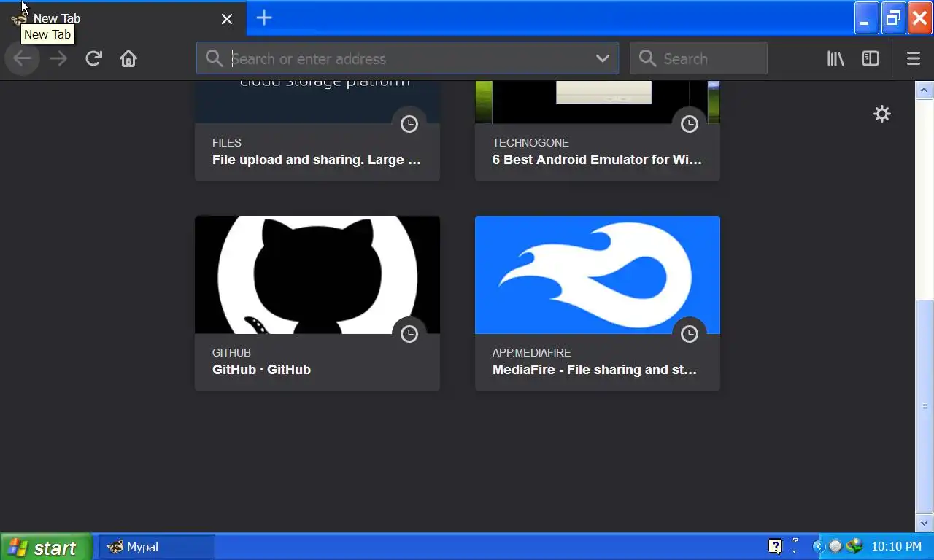
Task: Click into the Search box
Action: point(698,58)
